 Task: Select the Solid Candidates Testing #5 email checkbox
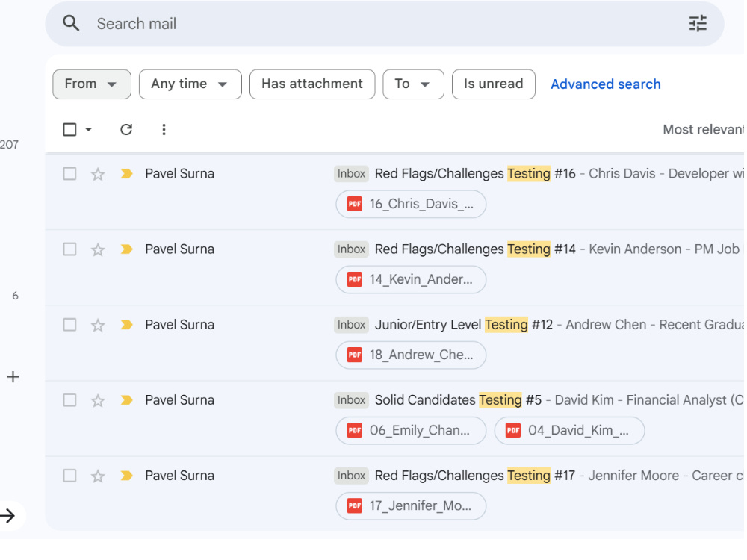pyautogui.click(x=69, y=400)
